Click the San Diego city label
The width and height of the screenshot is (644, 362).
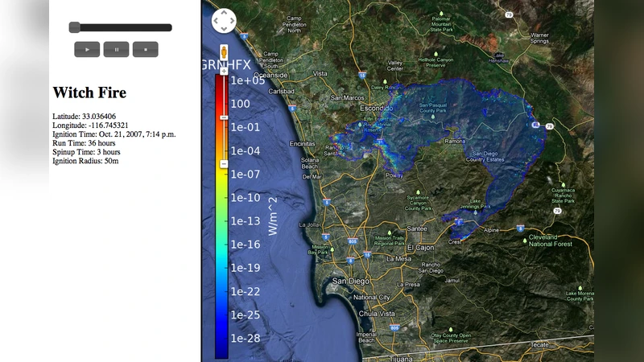(x=351, y=281)
